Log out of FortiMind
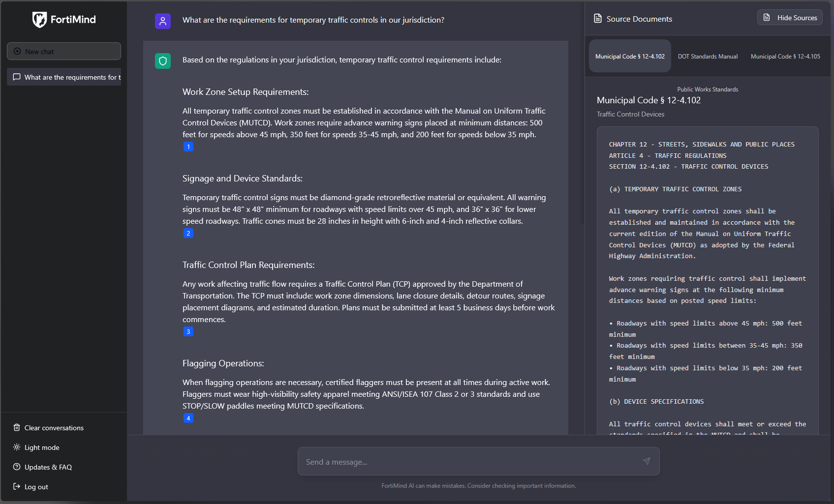This screenshot has width=834, height=504. point(36,487)
